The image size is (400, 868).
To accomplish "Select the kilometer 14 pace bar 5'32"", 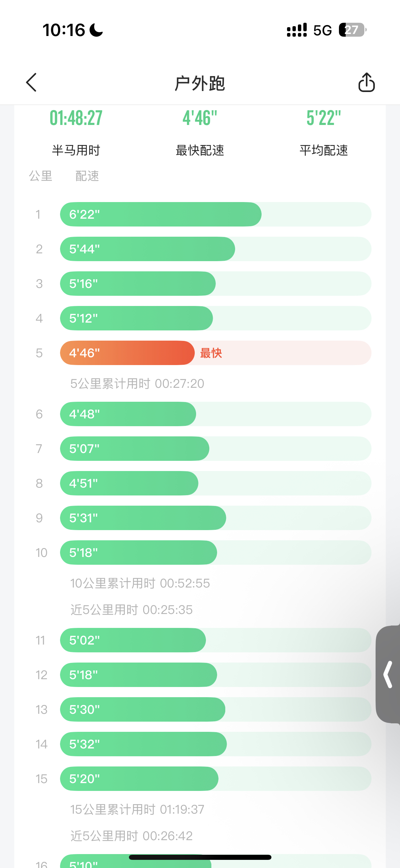I will coord(143,744).
